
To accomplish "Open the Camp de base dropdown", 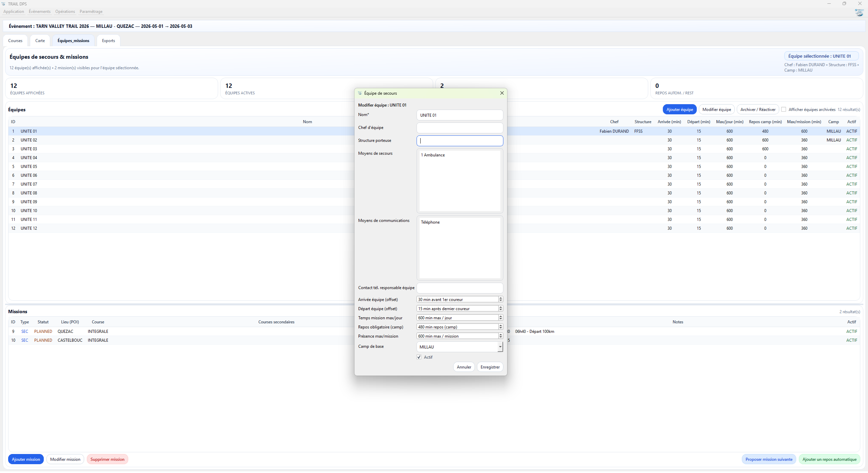I will pyautogui.click(x=500, y=347).
